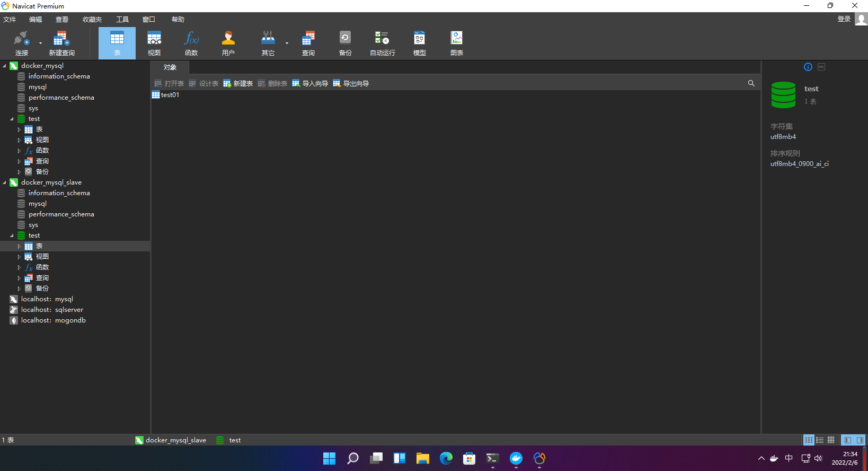Image resolution: width=868 pixels, height=471 pixels.
Task: Expand 函数 under docker_mysql_slave test
Action: (x=19, y=267)
